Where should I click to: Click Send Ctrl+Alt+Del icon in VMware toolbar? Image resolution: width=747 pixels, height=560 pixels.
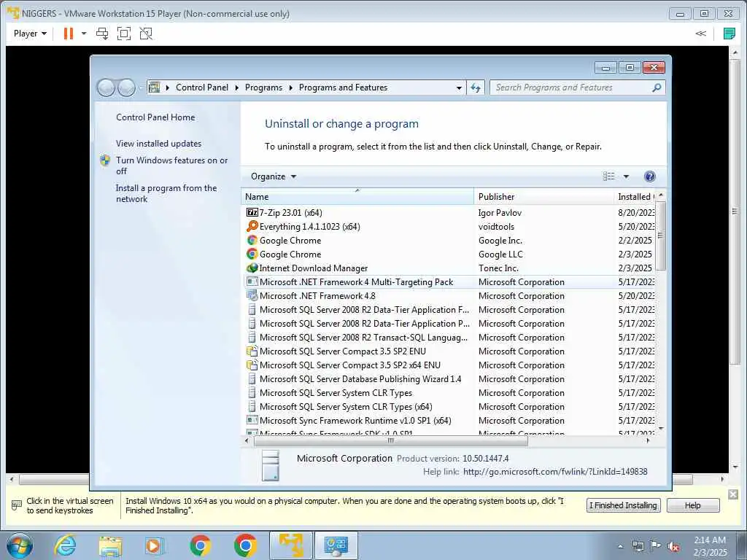point(102,34)
